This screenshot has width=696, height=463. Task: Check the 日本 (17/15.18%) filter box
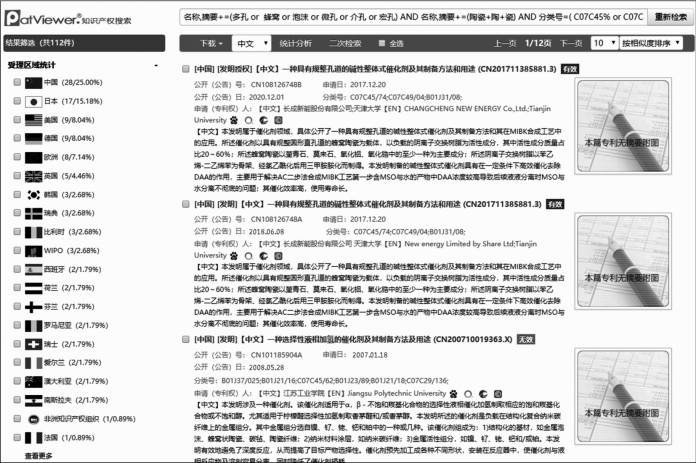[x=17, y=101]
